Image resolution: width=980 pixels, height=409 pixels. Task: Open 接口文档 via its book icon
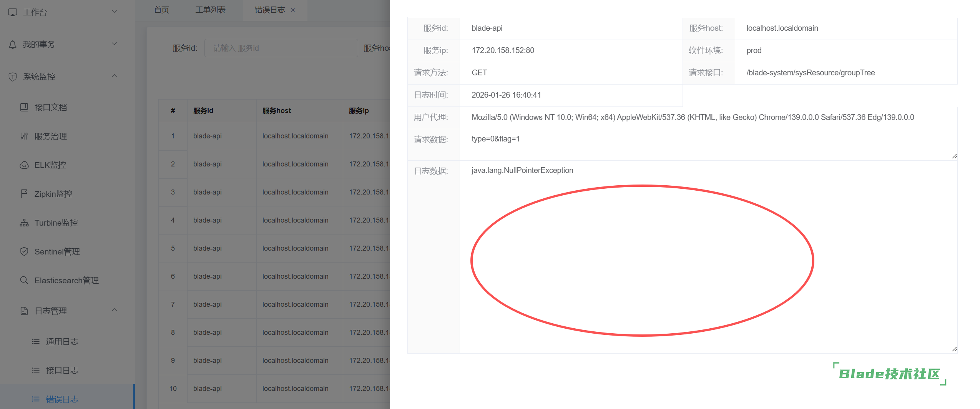[24, 107]
